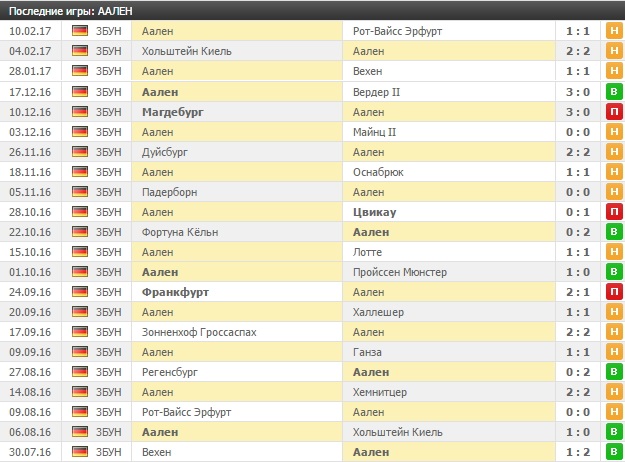Click the German flag in the 30.07.16 row

tap(80, 452)
